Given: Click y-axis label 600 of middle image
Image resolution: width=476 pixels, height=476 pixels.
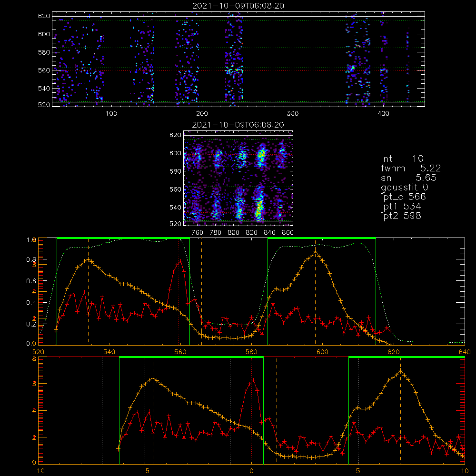Looking at the screenshot, I should pos(175,153).
